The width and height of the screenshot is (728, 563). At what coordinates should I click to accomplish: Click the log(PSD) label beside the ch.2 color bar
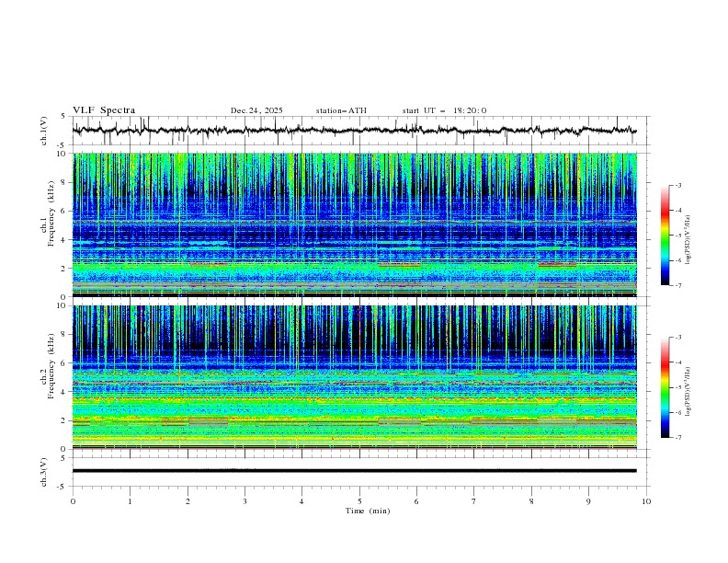[x=688, y=391]
